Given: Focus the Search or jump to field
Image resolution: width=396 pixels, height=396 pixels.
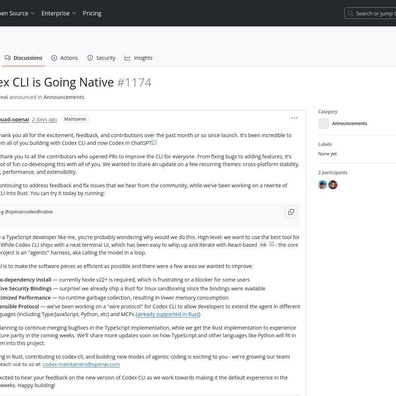Looking at the screenshot, I should click(x=370, y=13).
